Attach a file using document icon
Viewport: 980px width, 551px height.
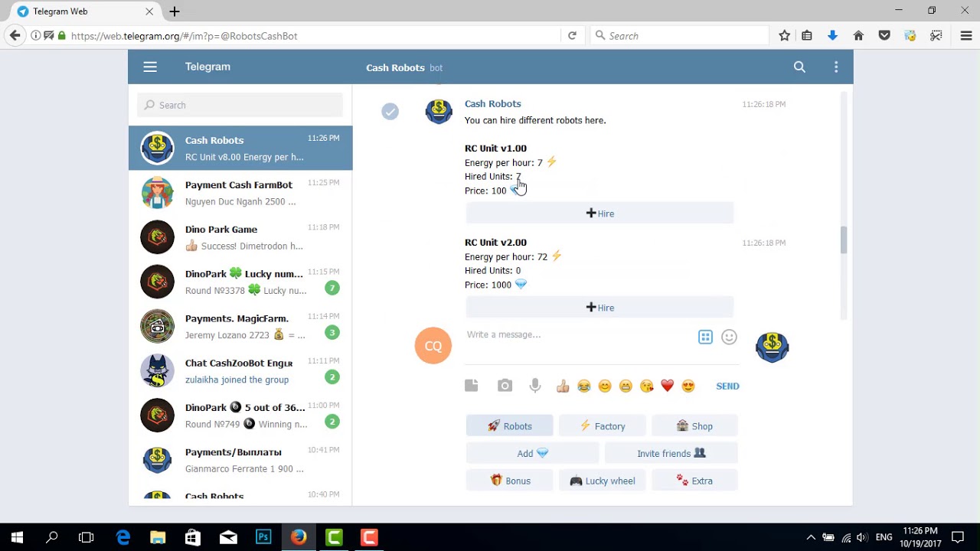click(x=471, y=386)
